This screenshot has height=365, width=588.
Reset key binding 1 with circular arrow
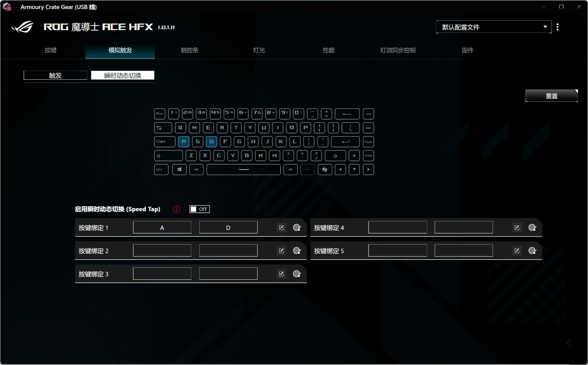(x=297, y=227)
